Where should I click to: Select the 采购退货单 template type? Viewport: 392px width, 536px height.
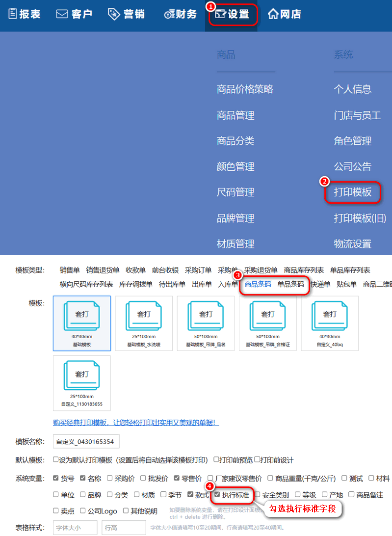click(x=261, y=270)
